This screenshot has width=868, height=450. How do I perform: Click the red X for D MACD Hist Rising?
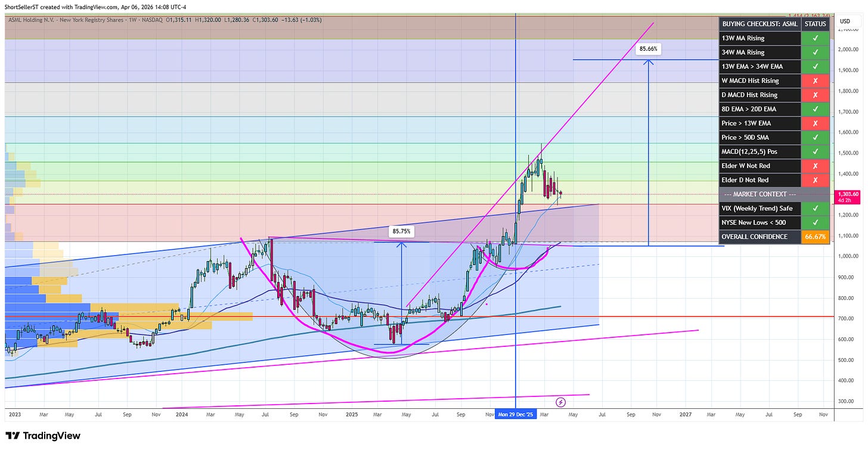815,95
